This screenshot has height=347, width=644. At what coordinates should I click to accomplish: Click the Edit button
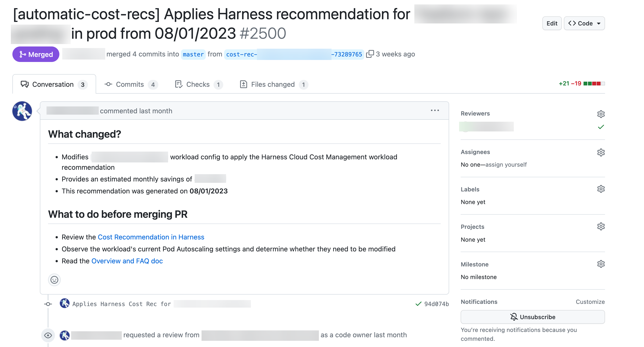point(552,23)
